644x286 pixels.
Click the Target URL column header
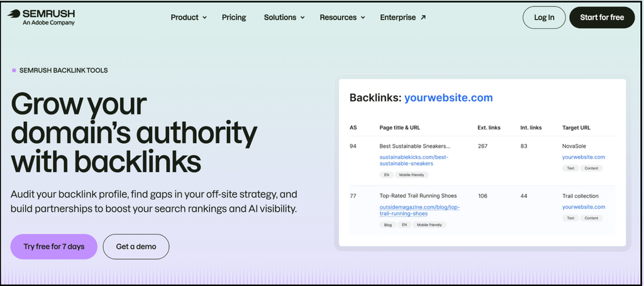point(576,128)
